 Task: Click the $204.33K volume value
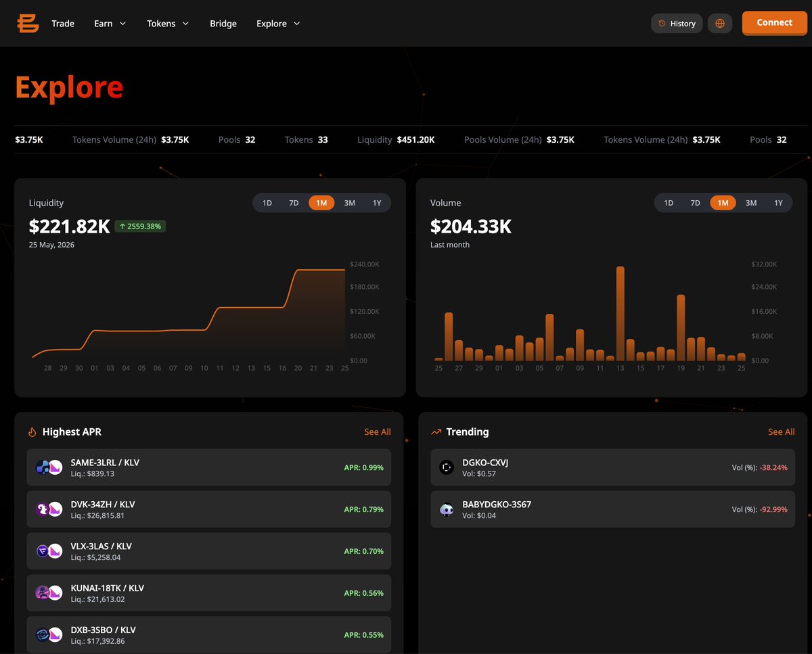click(x=471, y=227)
